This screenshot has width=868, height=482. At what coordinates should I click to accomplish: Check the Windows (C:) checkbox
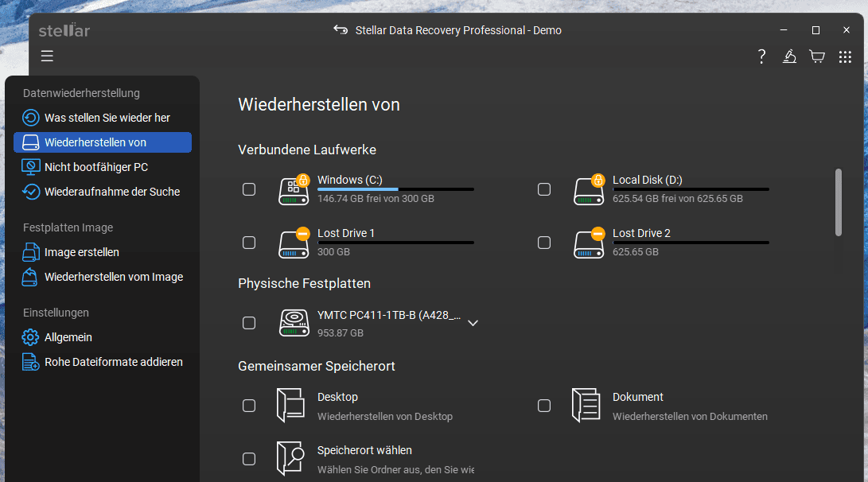click(x=249, y=189)
